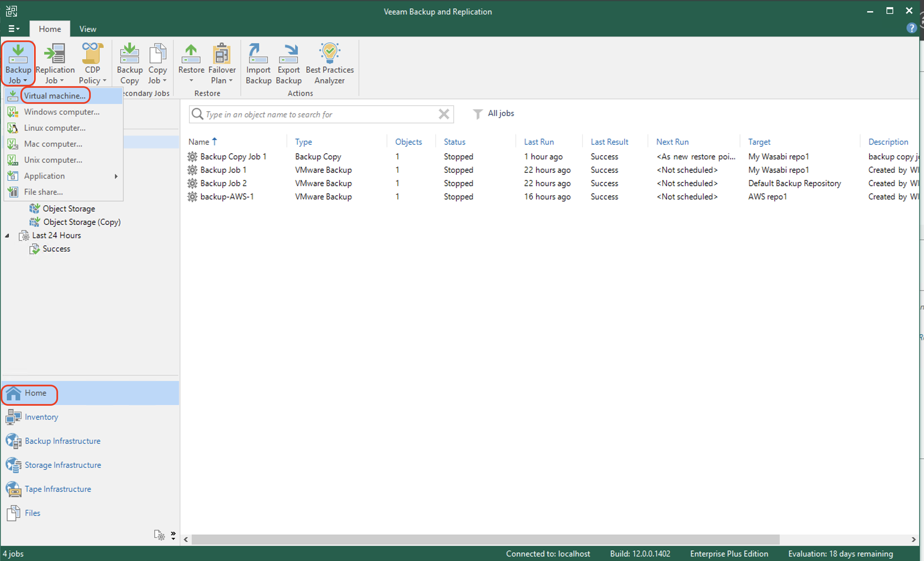924x561 pixels.
Task: Click the Inventory navigation icon
Action: (13, 417)
